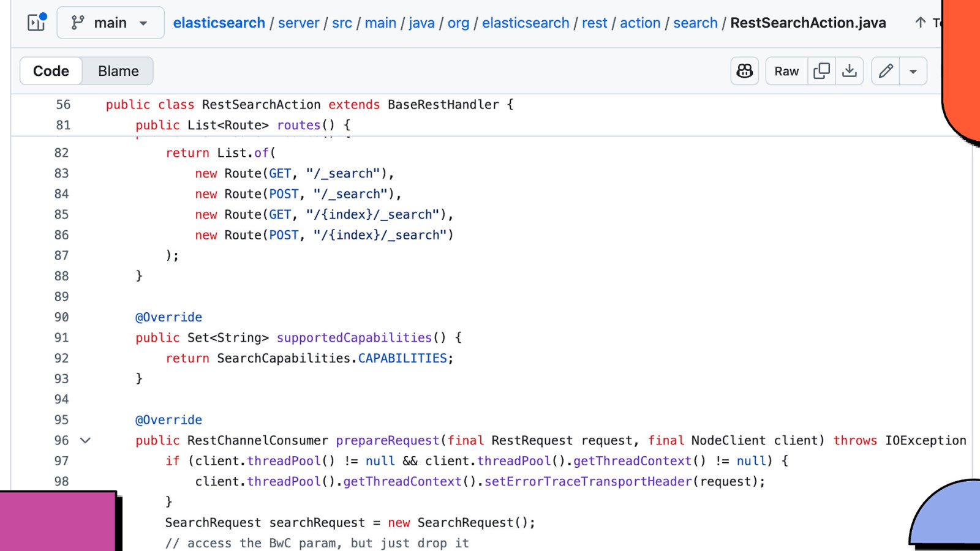The width and height of the screenshot is (980, 551).
Task: Select line number 96
Action: [x=61, y=440]
